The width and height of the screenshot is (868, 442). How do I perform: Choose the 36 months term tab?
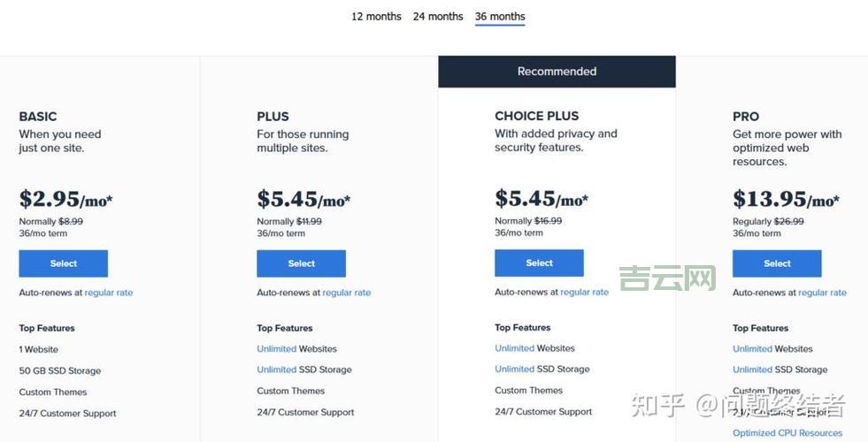click(x=500, y=17)
